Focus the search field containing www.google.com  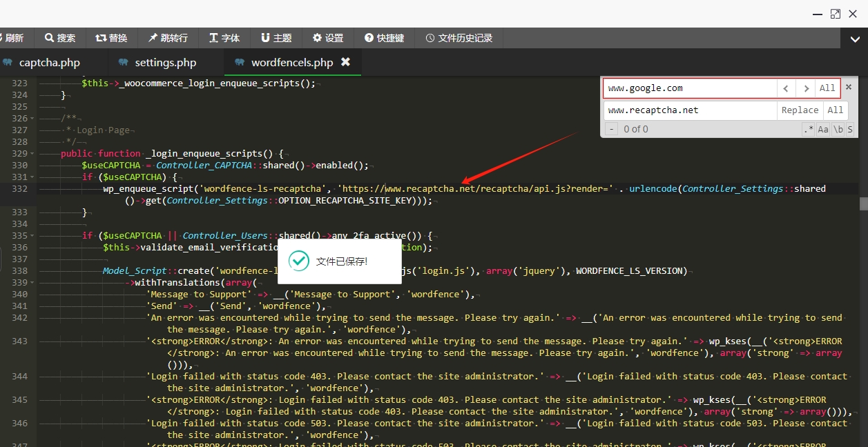click(x=690, y=88)
